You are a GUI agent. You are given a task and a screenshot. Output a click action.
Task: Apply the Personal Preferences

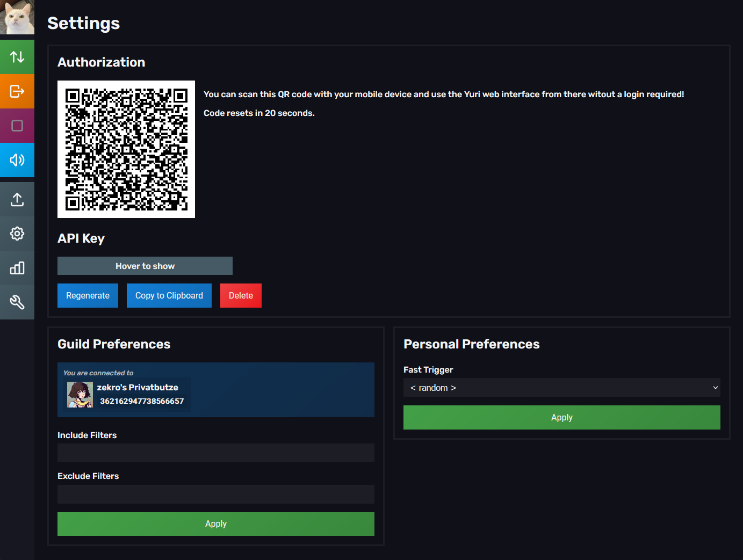pyautogui.click(x=562, y=417)
